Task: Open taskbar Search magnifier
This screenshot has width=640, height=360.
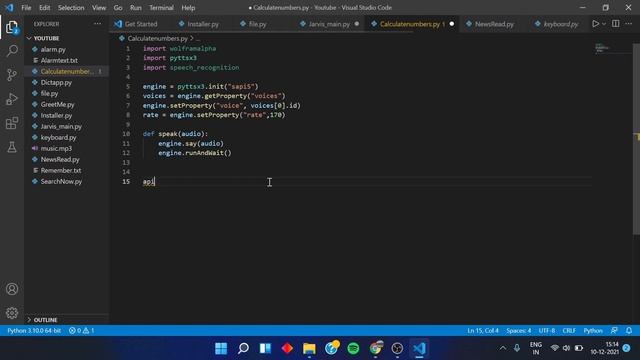Action: (243, 348)
